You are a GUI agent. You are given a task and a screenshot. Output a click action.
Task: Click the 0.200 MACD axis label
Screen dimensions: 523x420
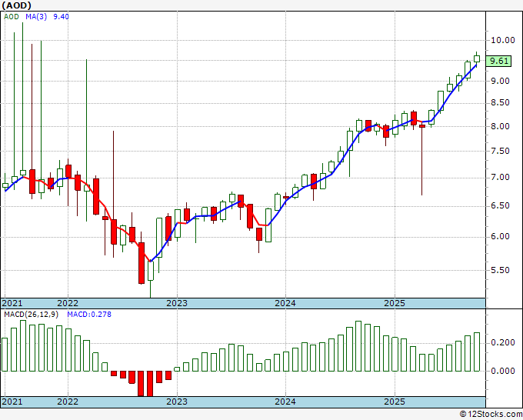coord(503,343)
